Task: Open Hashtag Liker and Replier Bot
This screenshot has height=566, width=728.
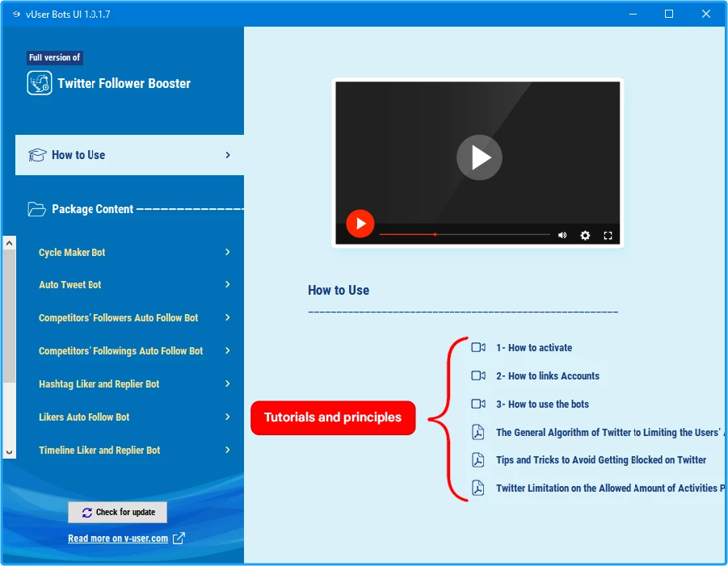Action: click(x=99, y=384)
